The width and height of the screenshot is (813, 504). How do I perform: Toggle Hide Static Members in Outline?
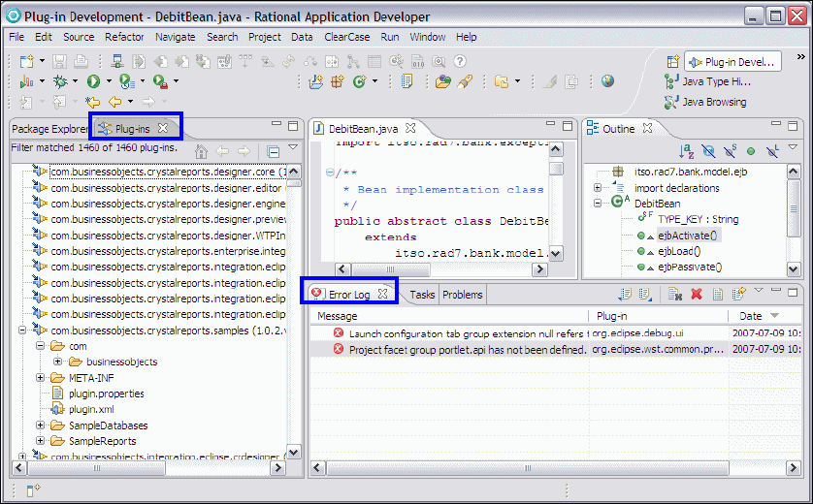[730, 151]
